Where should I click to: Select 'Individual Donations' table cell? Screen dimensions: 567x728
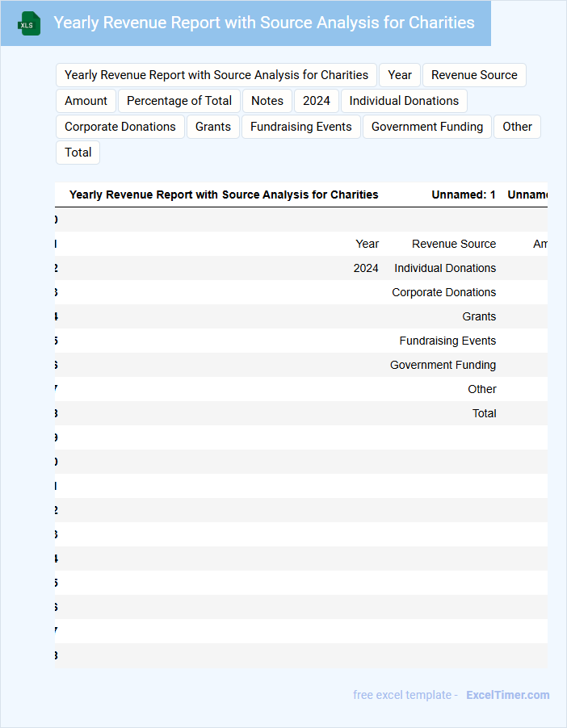point(445,268)
